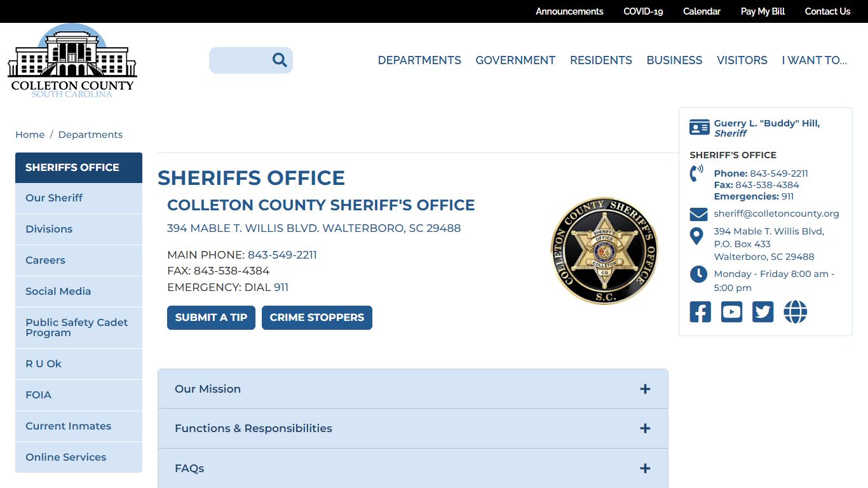Viewport: 868px width, 488px height.
Task: Expand the Functions & Responsibilities section
Action: point(413,428)
